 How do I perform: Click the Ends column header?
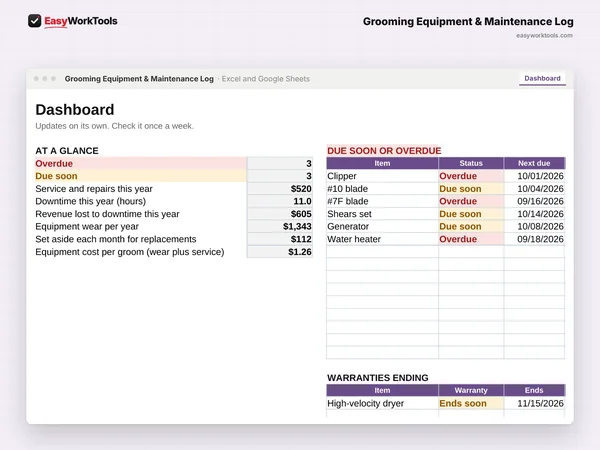534,390
